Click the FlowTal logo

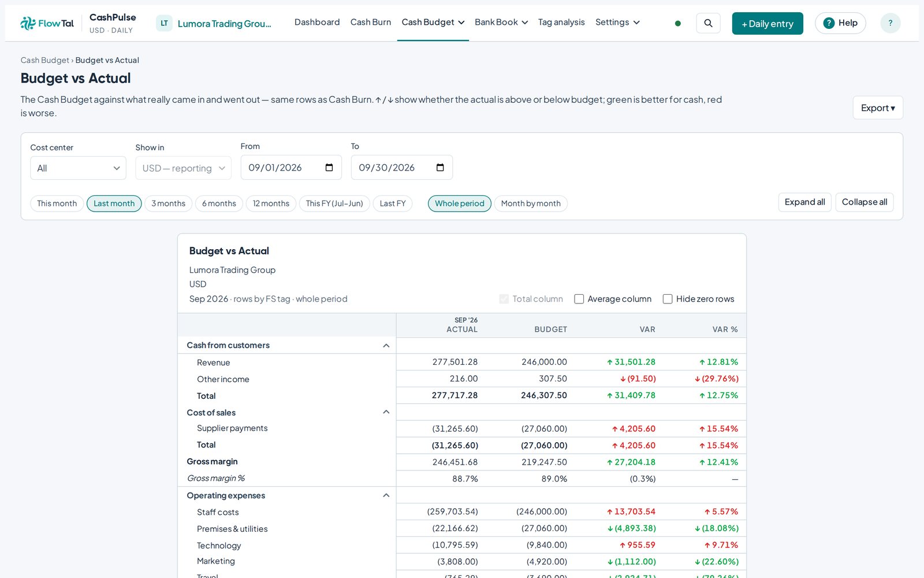coord(47,23)
